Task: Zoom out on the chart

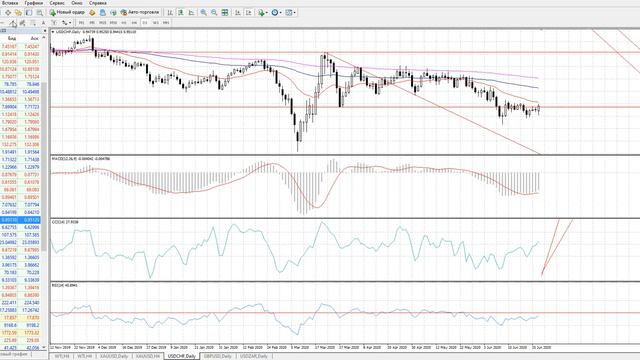Action: 214,13
